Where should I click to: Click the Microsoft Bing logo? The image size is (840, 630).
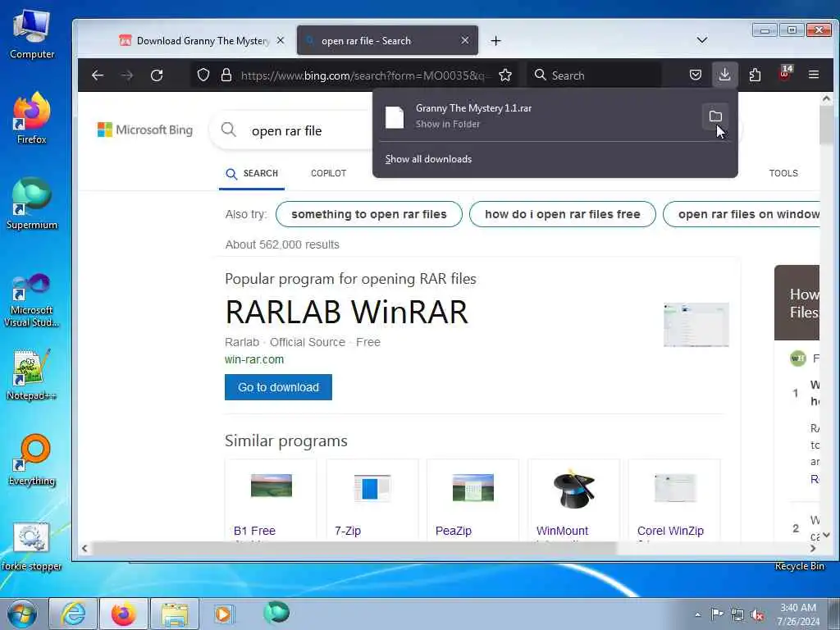point(145,130)
